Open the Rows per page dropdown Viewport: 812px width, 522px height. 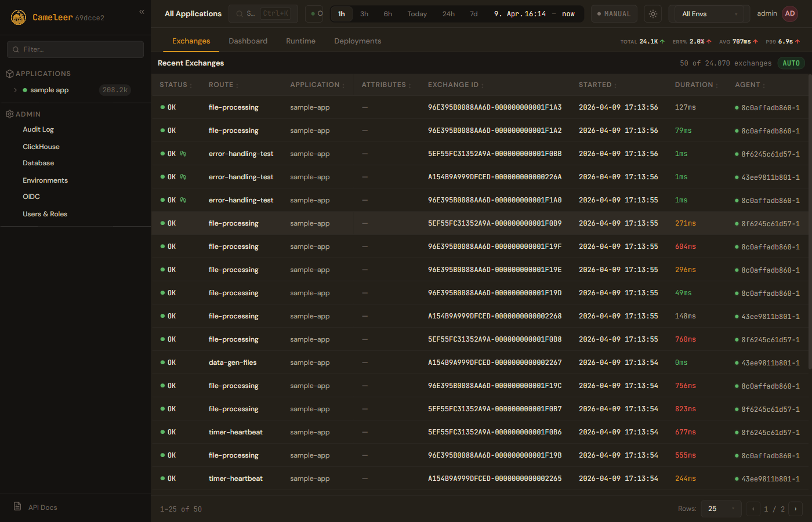click(x=721, y=509)
